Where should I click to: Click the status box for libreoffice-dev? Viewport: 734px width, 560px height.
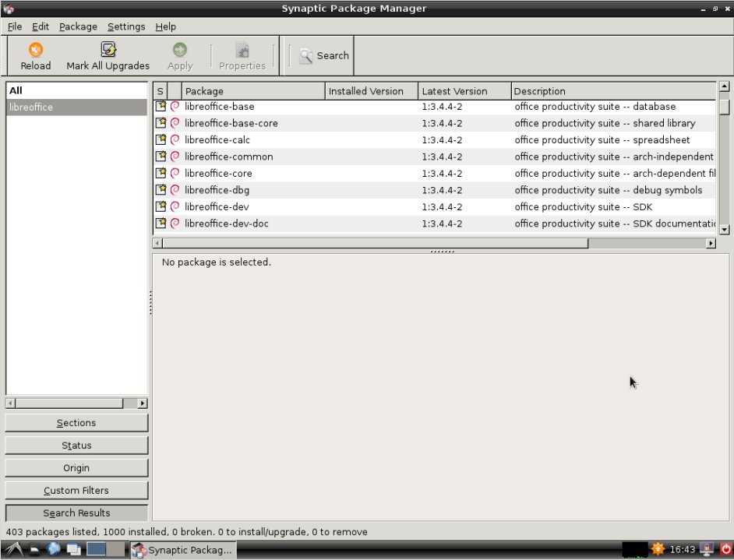pos(161,206)
